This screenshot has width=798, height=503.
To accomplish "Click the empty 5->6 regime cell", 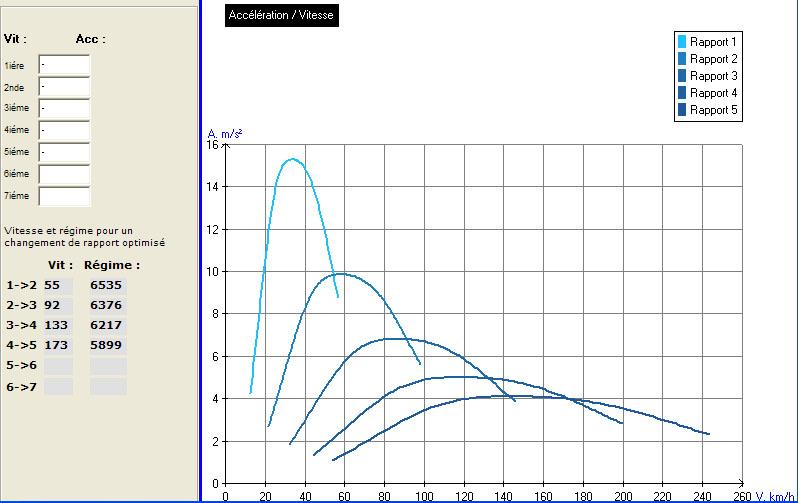I will coord(108,366).
